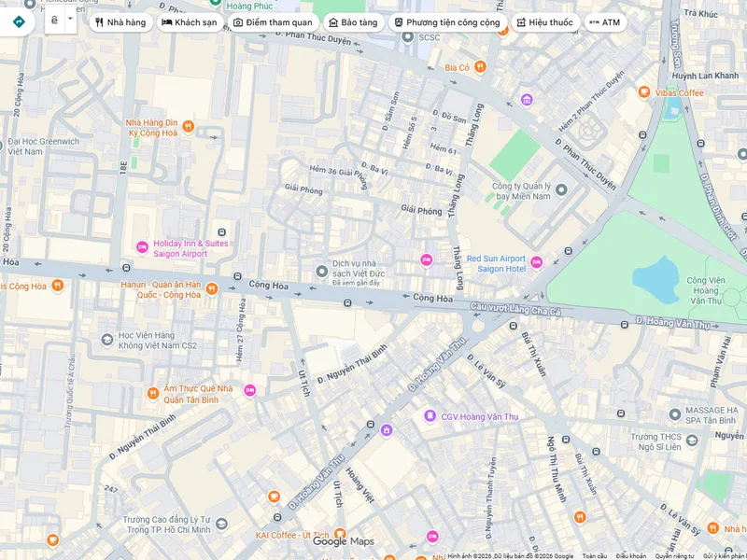Filter by ATM category chip
This screenshot has height=560, width=747.
point(605,22)
